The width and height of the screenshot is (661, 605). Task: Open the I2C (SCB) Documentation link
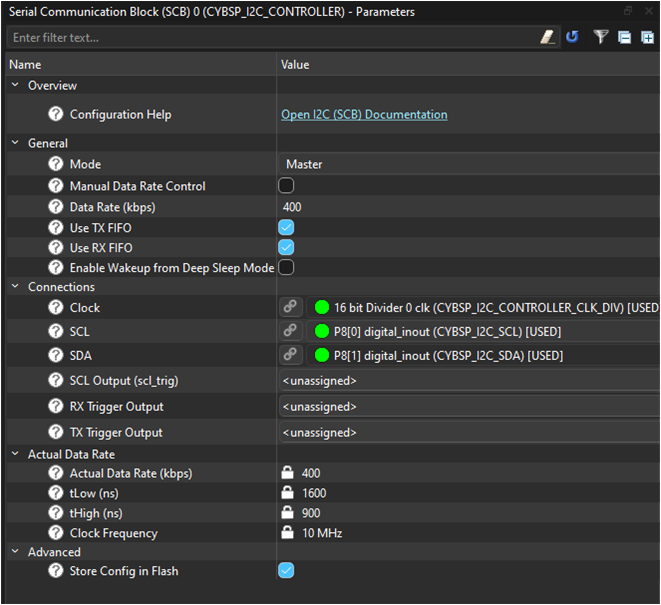point(364,115)
